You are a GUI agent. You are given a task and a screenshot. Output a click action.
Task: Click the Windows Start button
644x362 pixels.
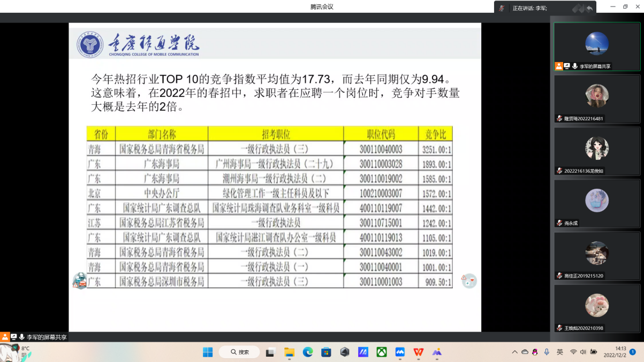pyautogui.click(x=208, y=352)
